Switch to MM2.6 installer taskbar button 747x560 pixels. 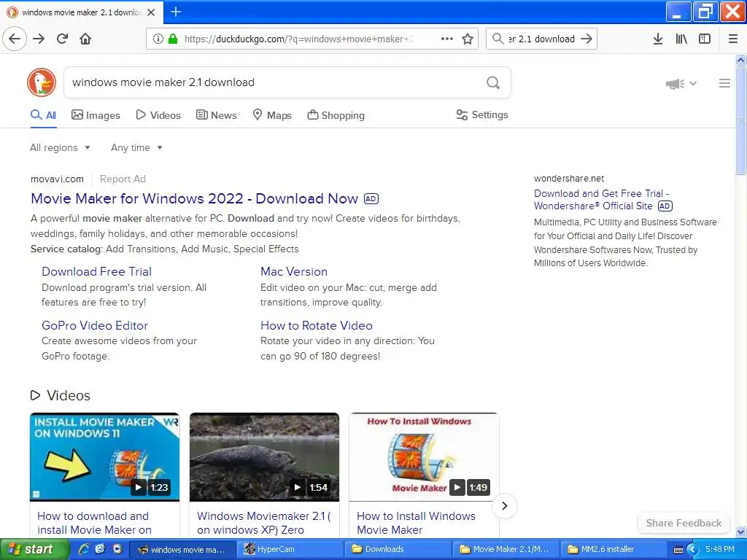tap(614, 549)
